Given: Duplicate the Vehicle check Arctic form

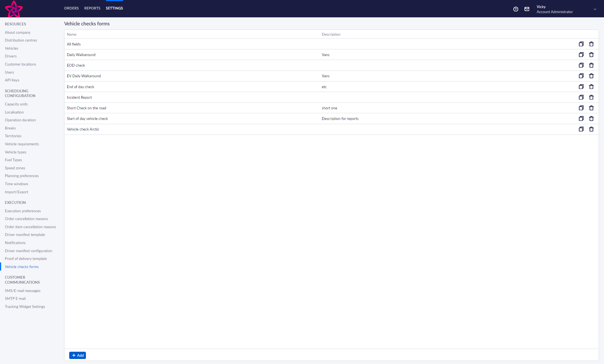Looking at the screenshot, I should pyautogui.click(x=581, y=129).
